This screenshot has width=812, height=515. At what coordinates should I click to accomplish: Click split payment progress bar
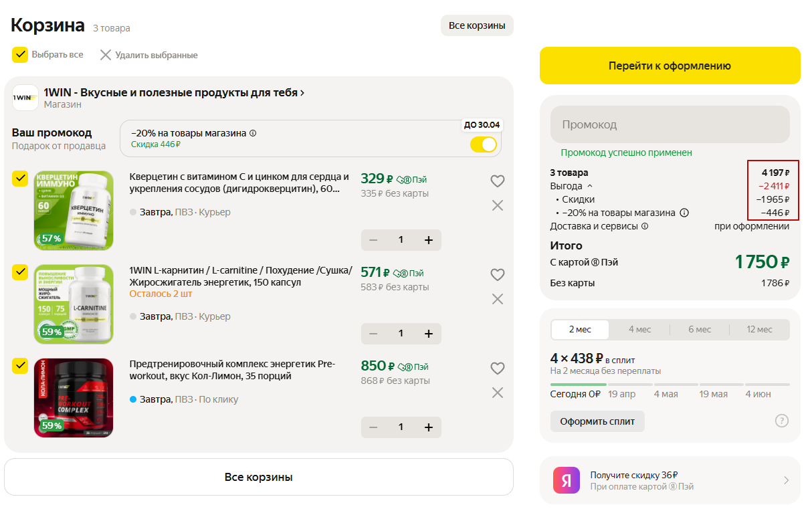pyautogui.click(x=670, y=385)
